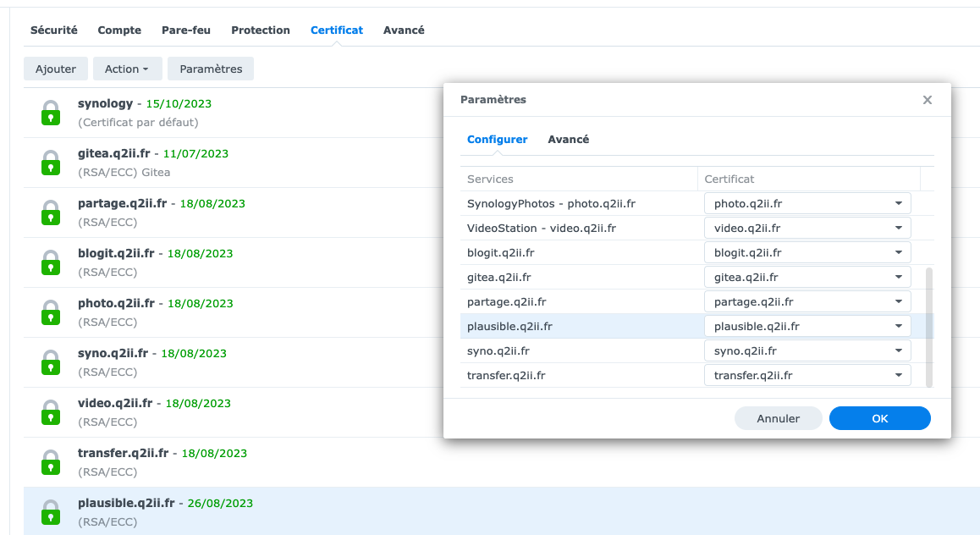
Task: Confirm settings with the OK button
Action: (879, 418)
